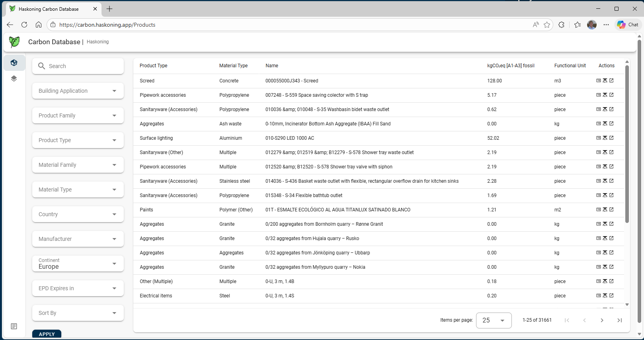Add page to favorites with star icon
This screenshot has height=340, width=644.
pos(547,25)
